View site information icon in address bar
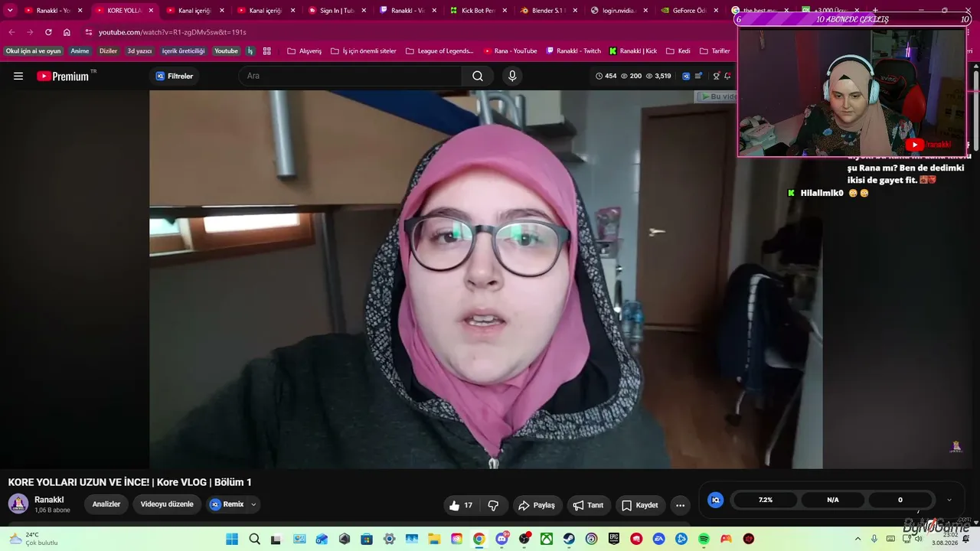The width and height of the screenshot is (980, 551). tap(89, 32)
